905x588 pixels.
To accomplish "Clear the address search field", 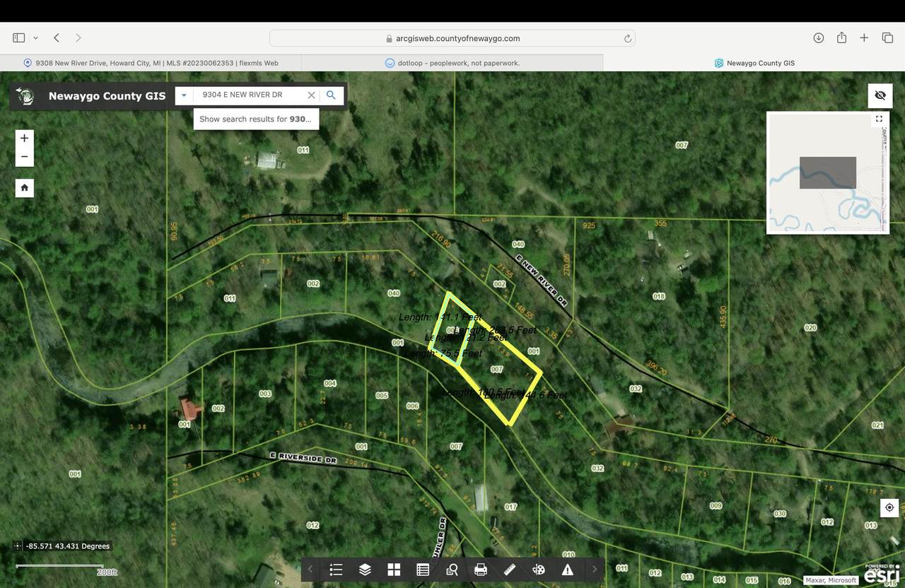I will (x=311, y=95).
